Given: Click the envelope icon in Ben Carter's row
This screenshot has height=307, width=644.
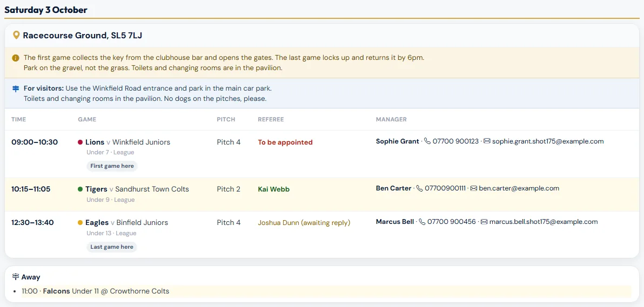Looking at the screenshot, I should coord(474,188).
